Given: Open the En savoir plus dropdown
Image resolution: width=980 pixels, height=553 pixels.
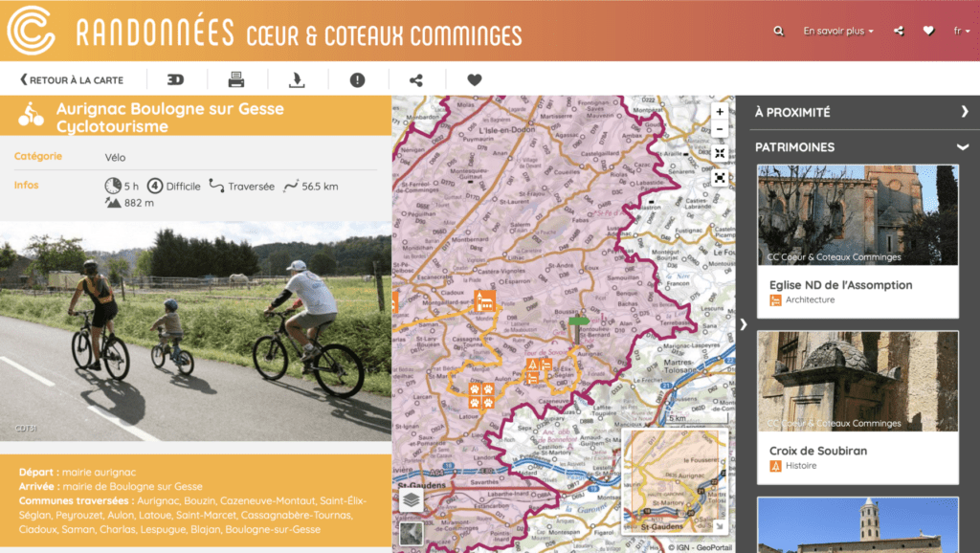Looking at the screenshot, I should 838,31.
